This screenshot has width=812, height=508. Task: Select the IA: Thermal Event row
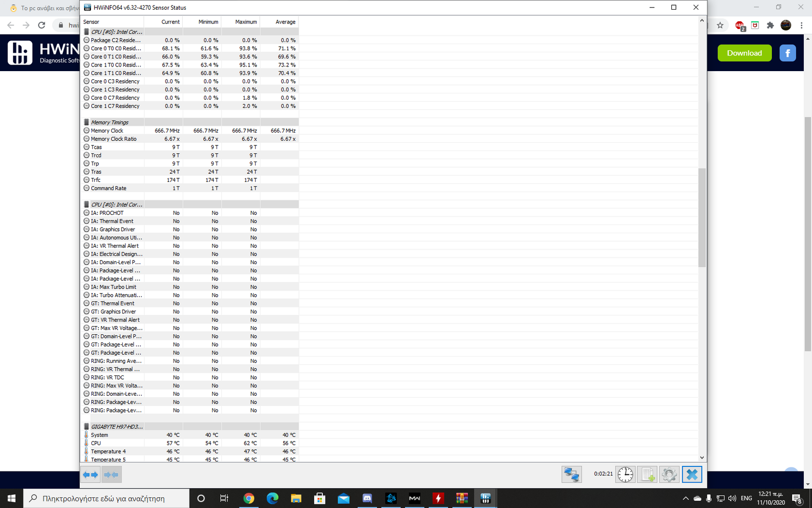[190, 221]
